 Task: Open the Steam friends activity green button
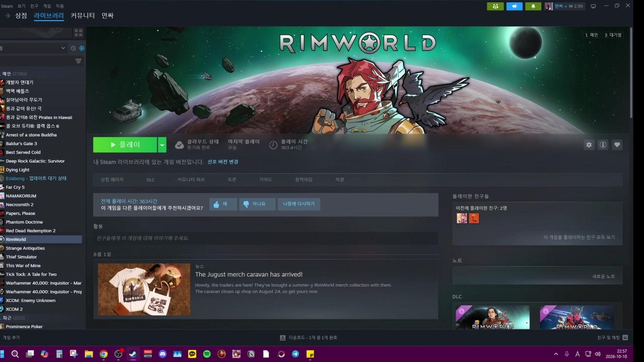pos(495,6)
